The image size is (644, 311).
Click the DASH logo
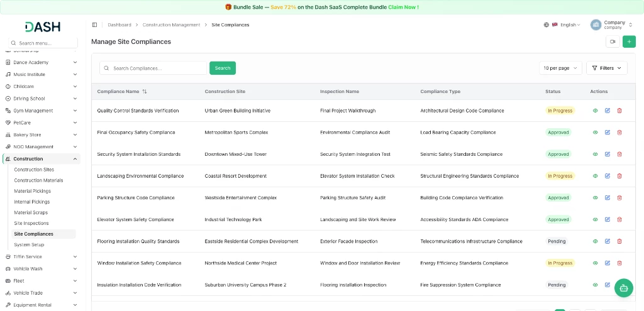point(43,26)
